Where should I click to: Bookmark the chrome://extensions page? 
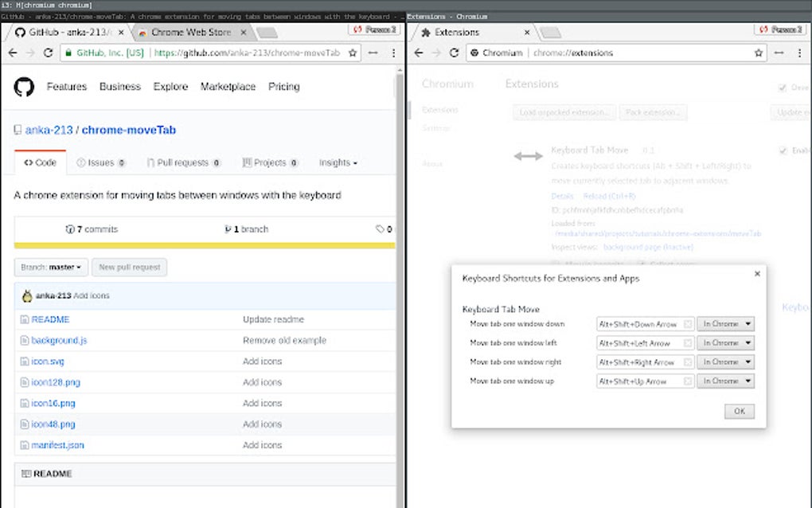(x=759, y=53)
